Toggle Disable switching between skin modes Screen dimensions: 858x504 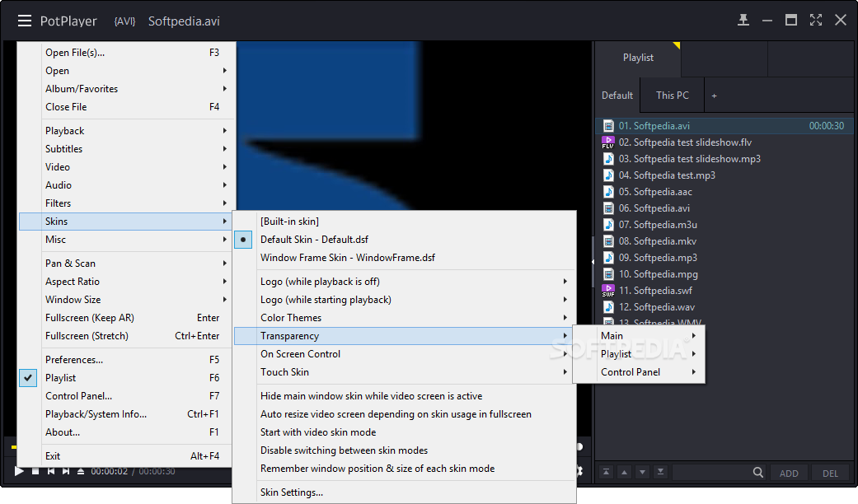(x=405, y=450)
